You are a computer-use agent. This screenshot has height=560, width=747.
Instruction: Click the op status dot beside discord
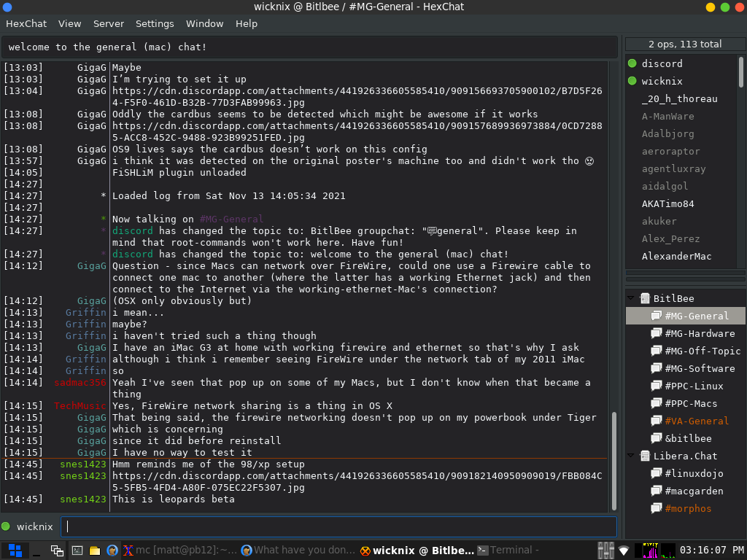click(632, 63)
